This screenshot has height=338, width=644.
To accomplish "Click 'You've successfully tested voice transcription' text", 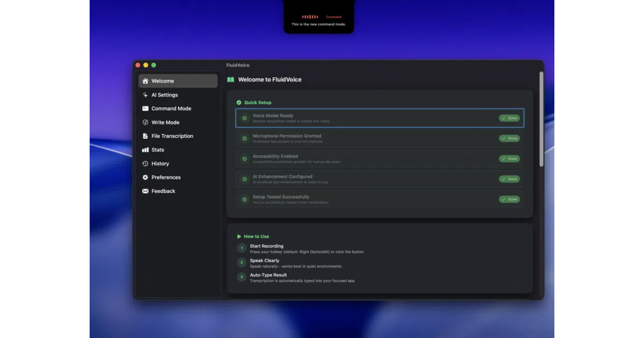I will click(x=291, y=203).
